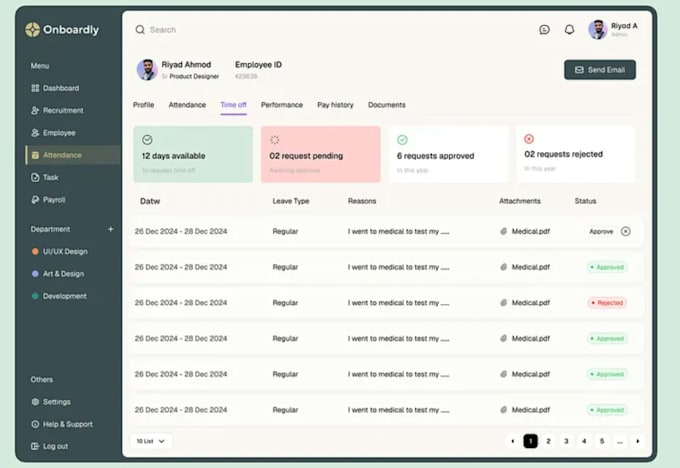Click the Approve button in first row
The height and width of the screenshot is (468, 680).
click(x=601, y=232)
